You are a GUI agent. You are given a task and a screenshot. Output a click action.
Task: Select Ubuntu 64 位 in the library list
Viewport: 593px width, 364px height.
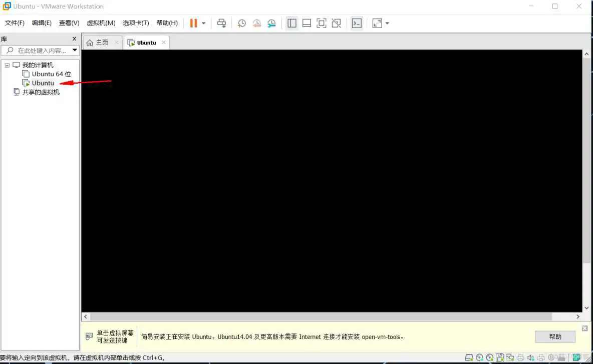pos(50,74)
